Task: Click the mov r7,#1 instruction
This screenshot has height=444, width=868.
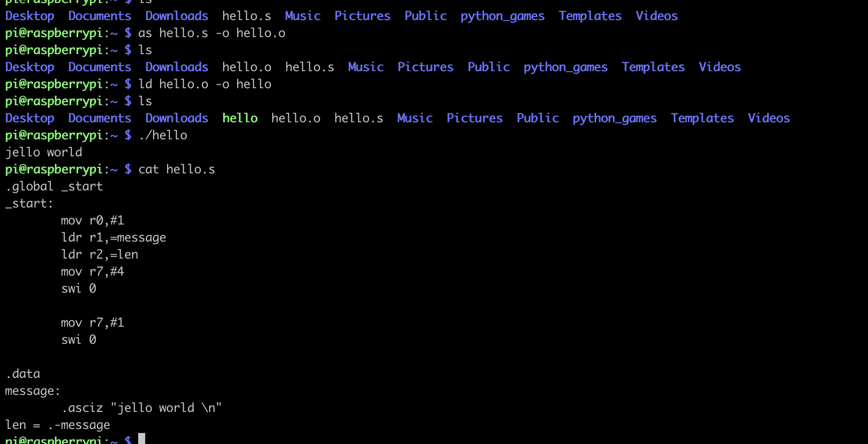Action: tap(93, 323)
